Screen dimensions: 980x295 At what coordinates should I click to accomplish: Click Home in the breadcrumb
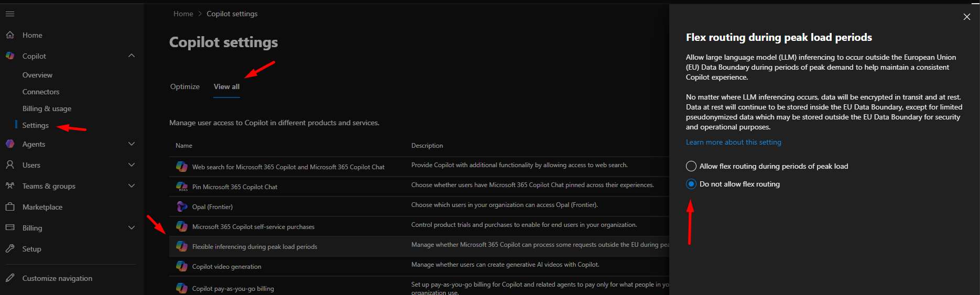tap(183, 14)
